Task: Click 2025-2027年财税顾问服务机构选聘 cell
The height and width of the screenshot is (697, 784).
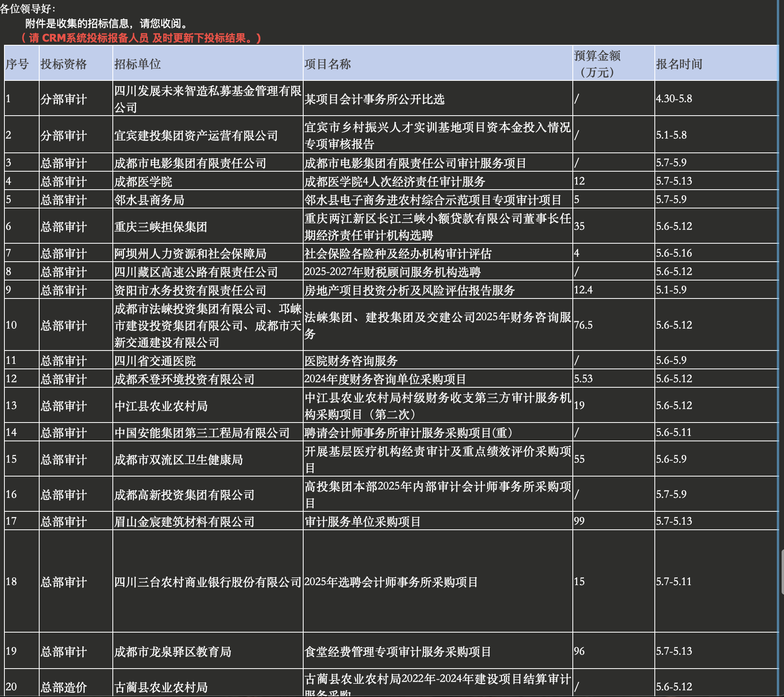Action: coord(438,271)
